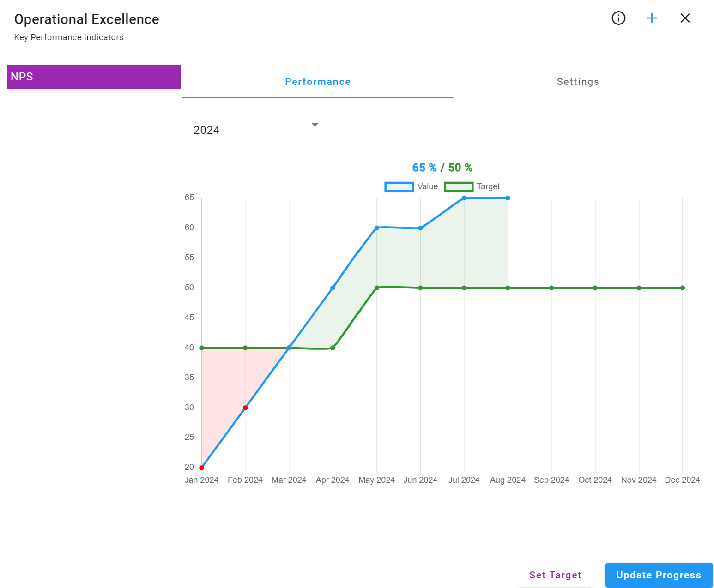Click the blue Jul 2024 value point at 65

pos(464,198)
